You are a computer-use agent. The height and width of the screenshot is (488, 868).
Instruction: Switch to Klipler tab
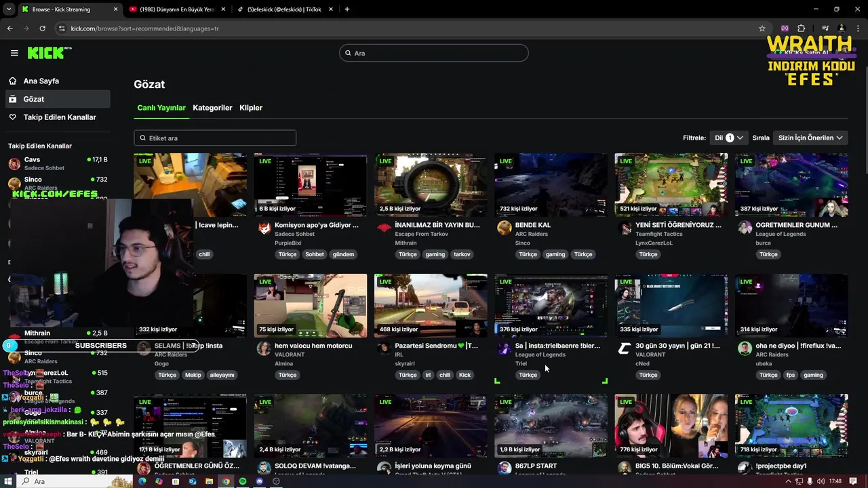pos(251,108)
